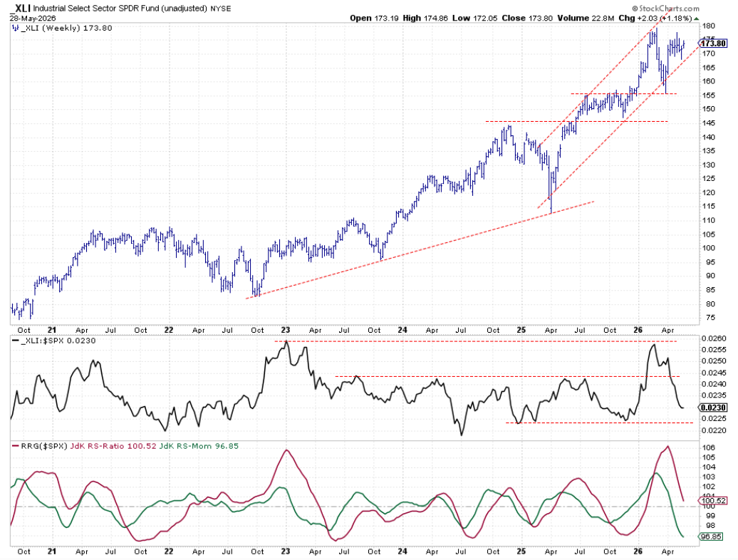Click the 0.0220 label on the ratio axis
This screenshot has height=560, width=738.
[714, 430]
